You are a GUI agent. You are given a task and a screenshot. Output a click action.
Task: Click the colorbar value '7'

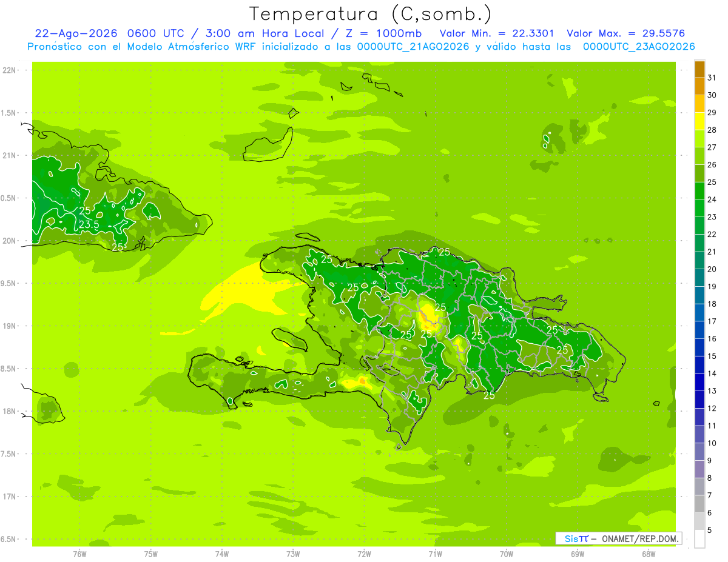[x=710, y=496]
